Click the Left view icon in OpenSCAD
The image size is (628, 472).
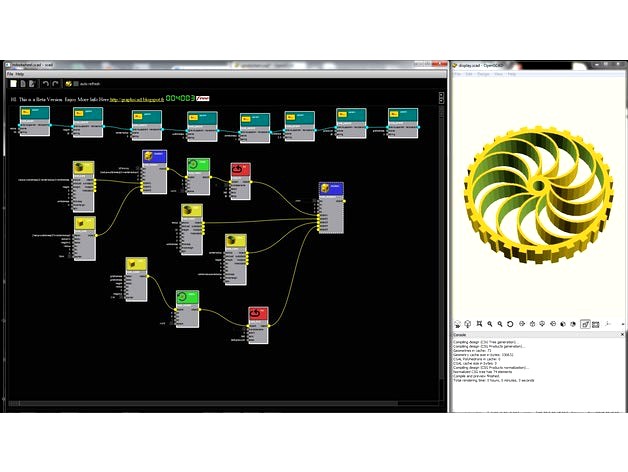553,324
